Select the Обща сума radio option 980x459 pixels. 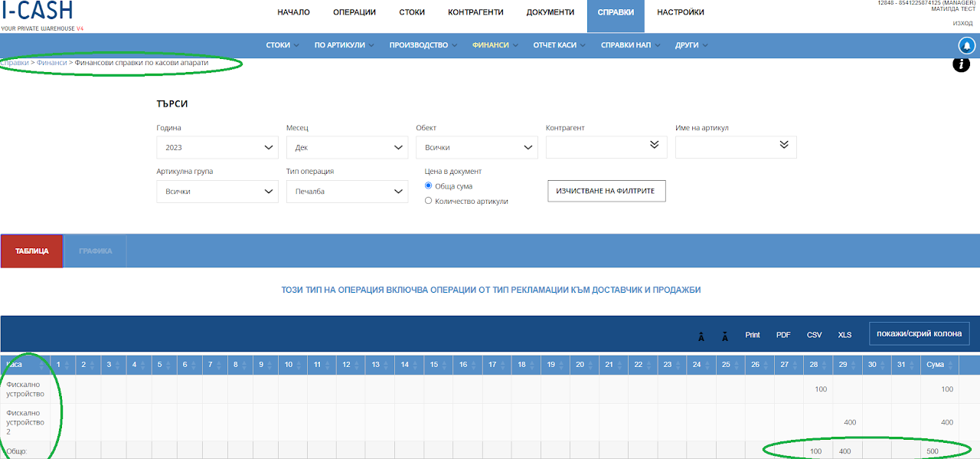[x=429, y=186]
